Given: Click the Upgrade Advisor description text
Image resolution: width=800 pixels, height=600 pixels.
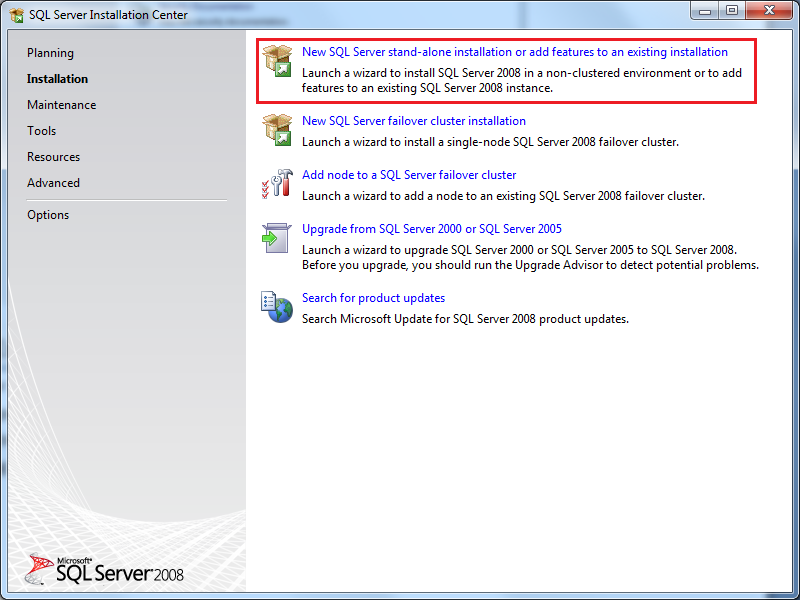Looking at the screenshot, I should click(531, 258).
